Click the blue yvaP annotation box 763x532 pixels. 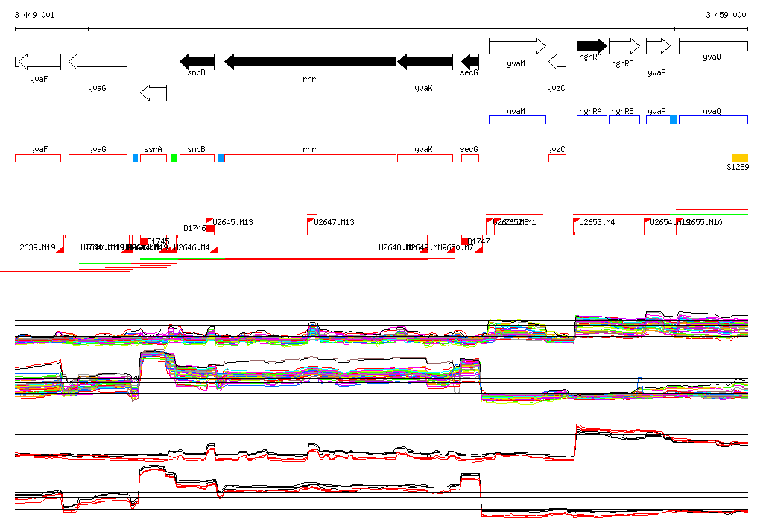(658, 120)
